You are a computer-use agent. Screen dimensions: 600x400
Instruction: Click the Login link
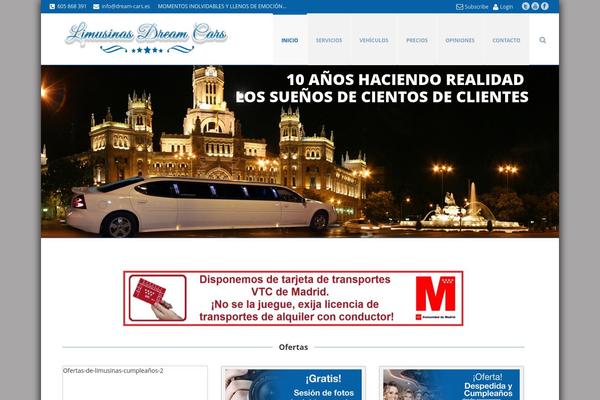coord(506,7)
